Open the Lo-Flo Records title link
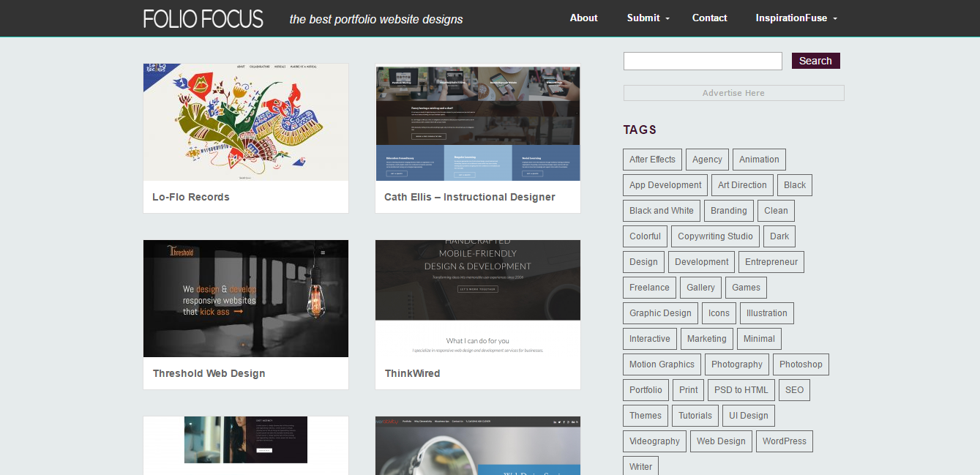980x475 pixels. [x=191, y=197]
